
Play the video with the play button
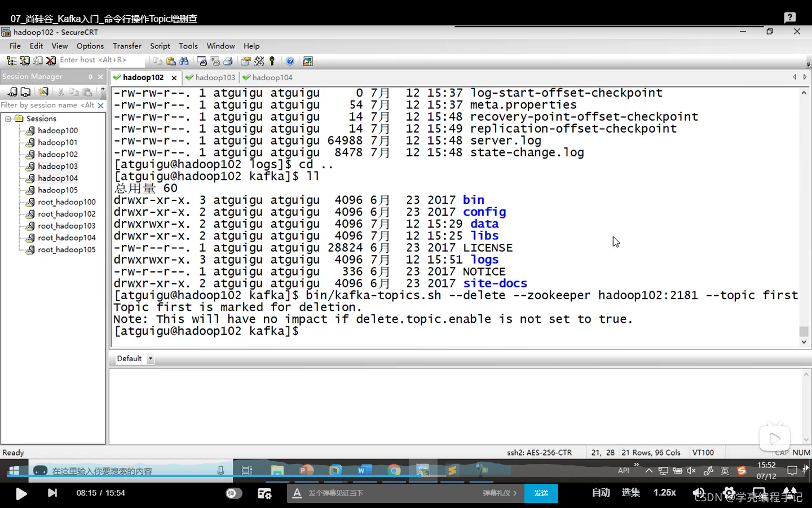21,493
